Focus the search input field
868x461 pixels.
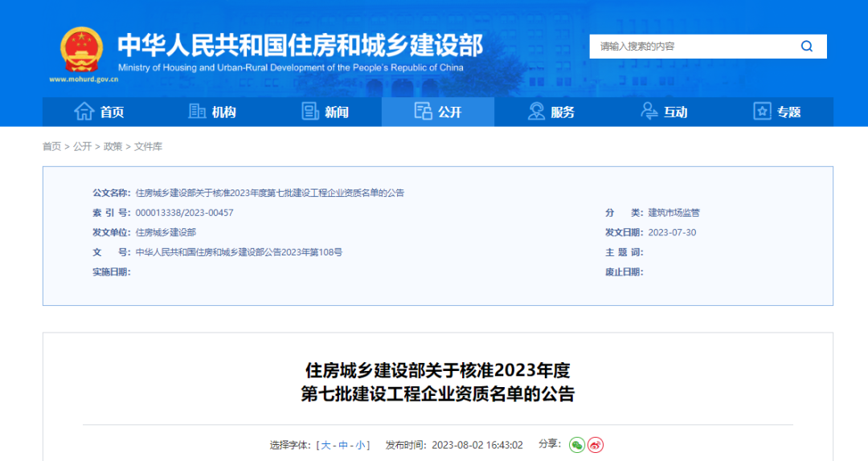[x=691, y=47]
